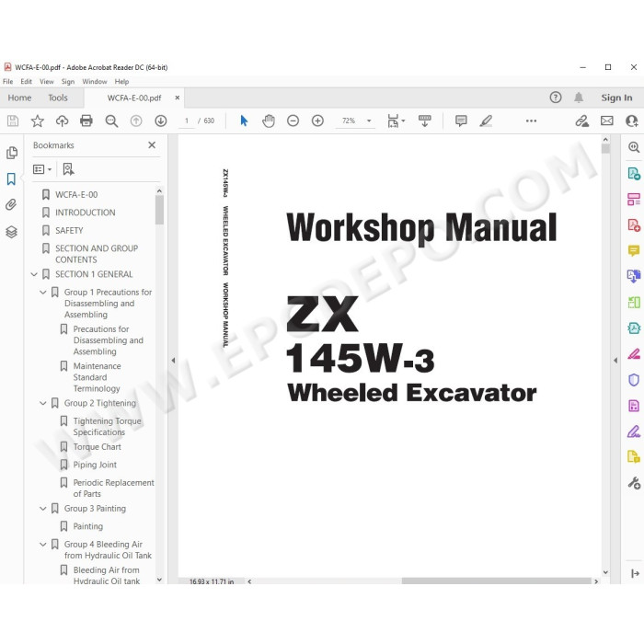Print the document with printer icon
Image resolution: width=644 pixels, height=644 pixels.
click(x=86, y=121)
